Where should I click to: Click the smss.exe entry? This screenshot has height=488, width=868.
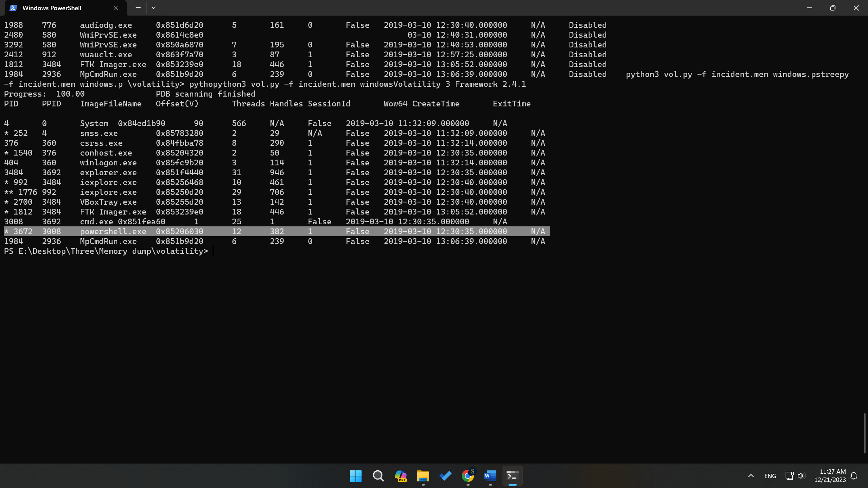[x=99, y=133]
